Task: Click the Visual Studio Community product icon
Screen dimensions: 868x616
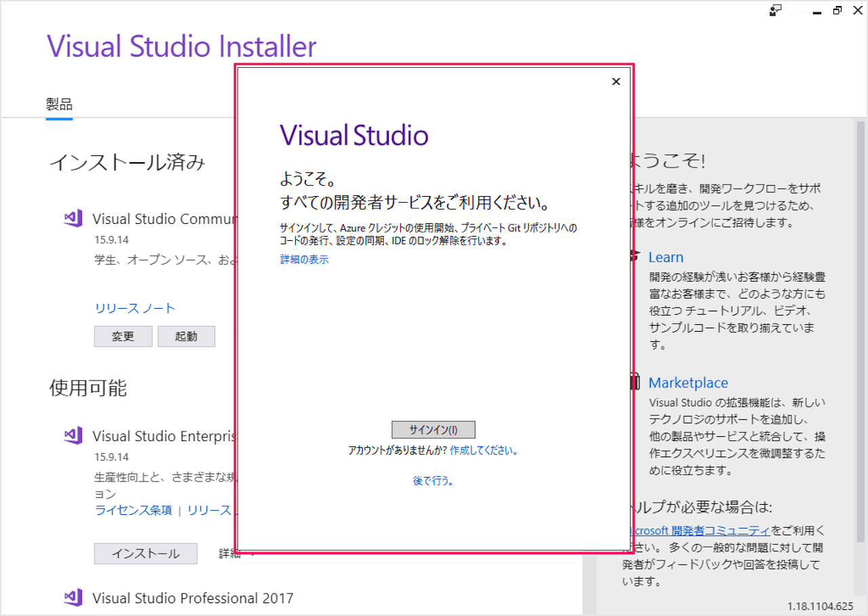Action: pyautogui.click(x=73, y=219)
